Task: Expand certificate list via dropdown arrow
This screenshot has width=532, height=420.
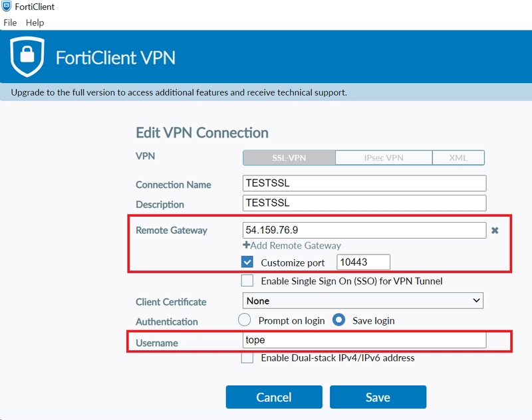Action: (x=476, y=300)
